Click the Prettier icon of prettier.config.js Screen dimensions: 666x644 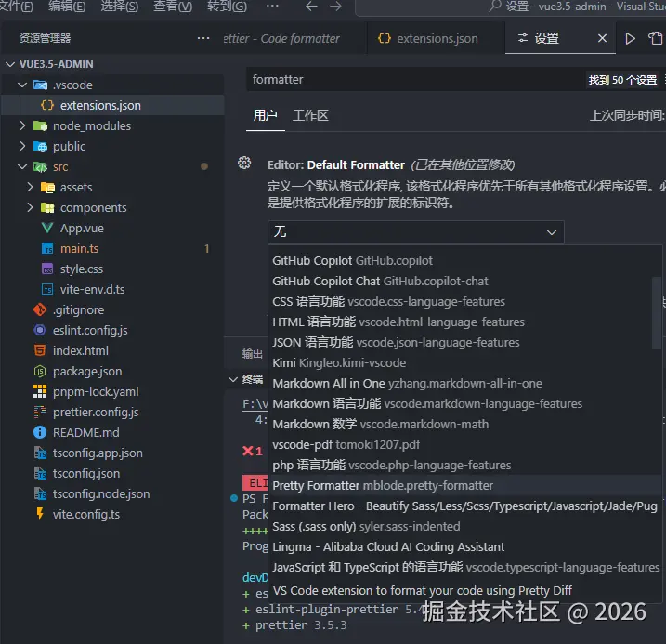click(x=40, y=412)
